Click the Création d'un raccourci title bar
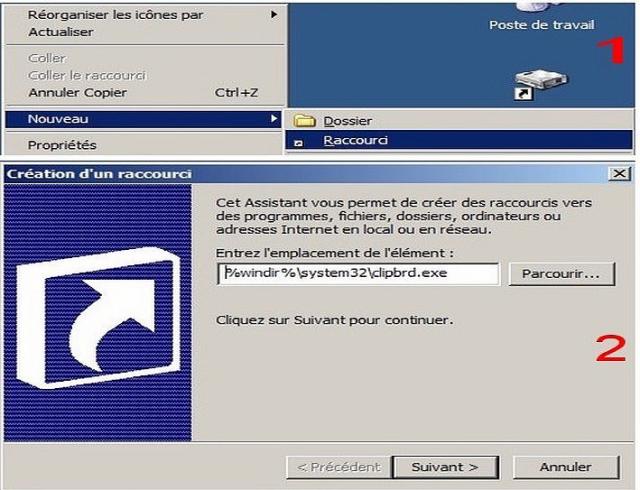This screenshot has height=490, width=640. pos(306,174)
